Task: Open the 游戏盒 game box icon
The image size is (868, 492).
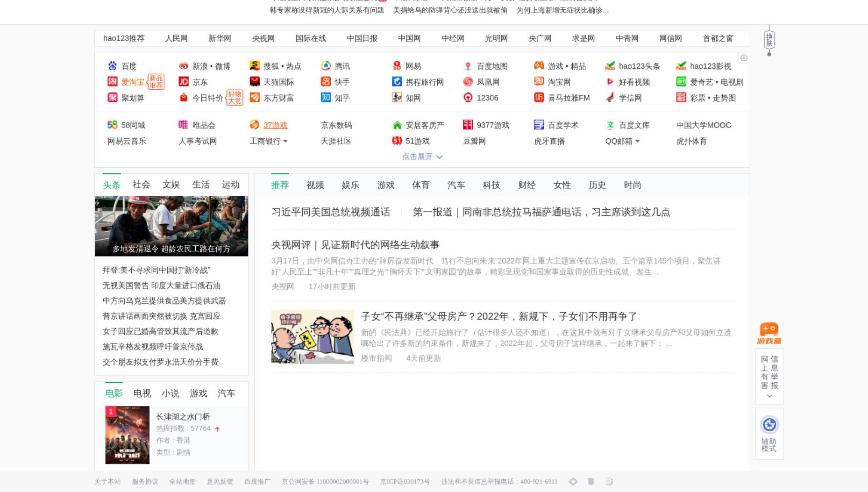Action: [x=769, y=333]
